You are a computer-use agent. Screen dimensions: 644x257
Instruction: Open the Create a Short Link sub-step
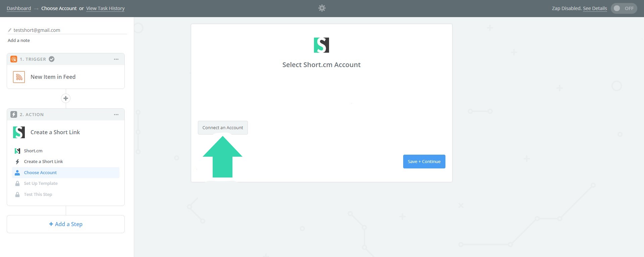(43, 161)
